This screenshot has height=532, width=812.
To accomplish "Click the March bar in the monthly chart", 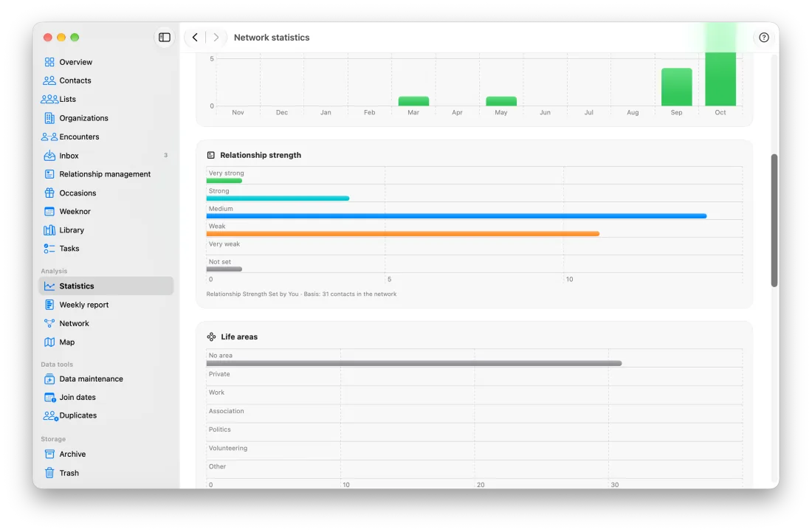I will tap(413, 101).
